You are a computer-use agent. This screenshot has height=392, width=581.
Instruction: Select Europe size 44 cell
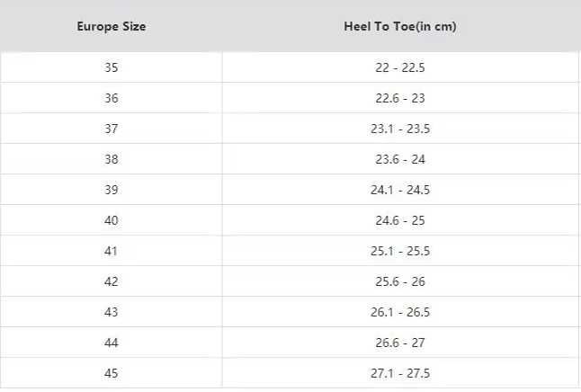[x=111, y=343]
